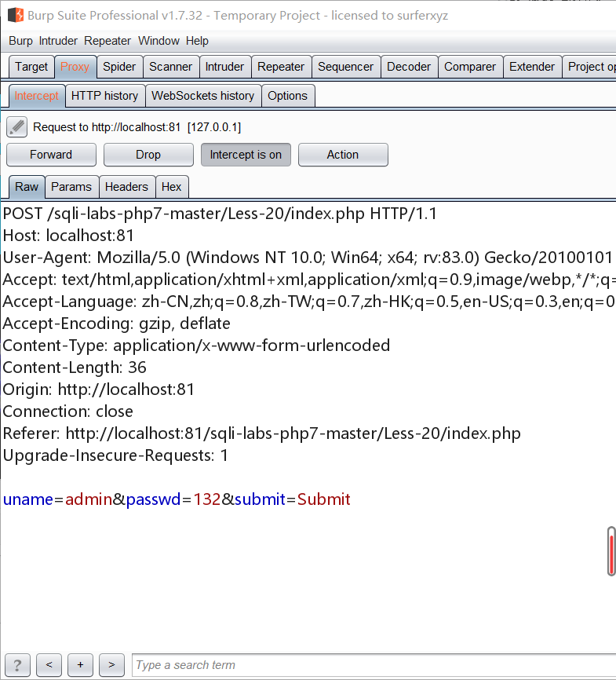
Task: Click the Burp Suite logo in title bar
Action: 16,15
